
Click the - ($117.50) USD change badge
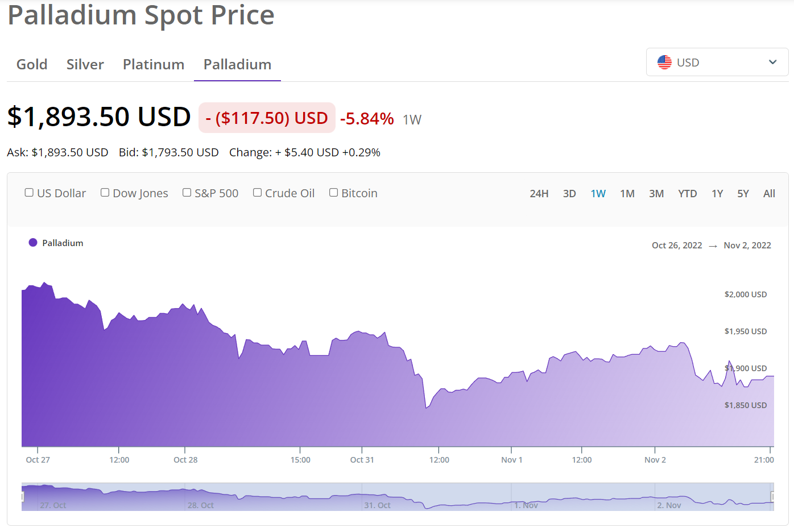tap(267, 118)
